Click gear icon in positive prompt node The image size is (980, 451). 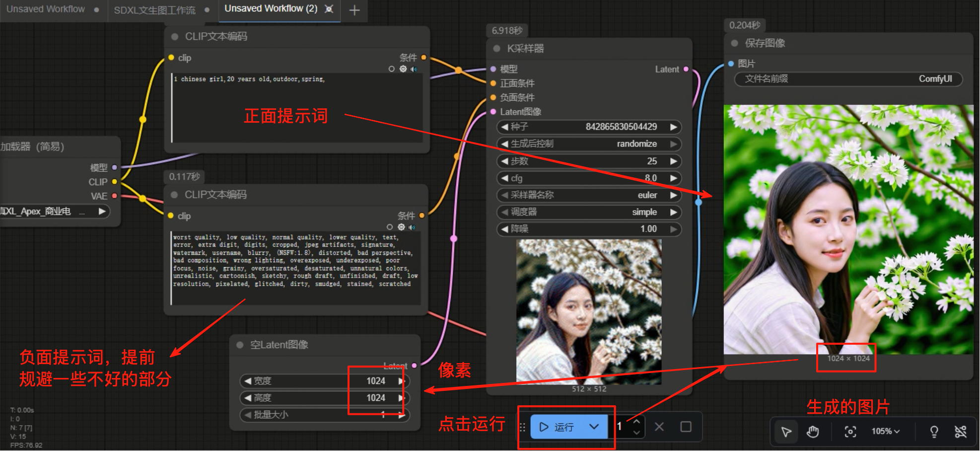click(x=403, y=69)
